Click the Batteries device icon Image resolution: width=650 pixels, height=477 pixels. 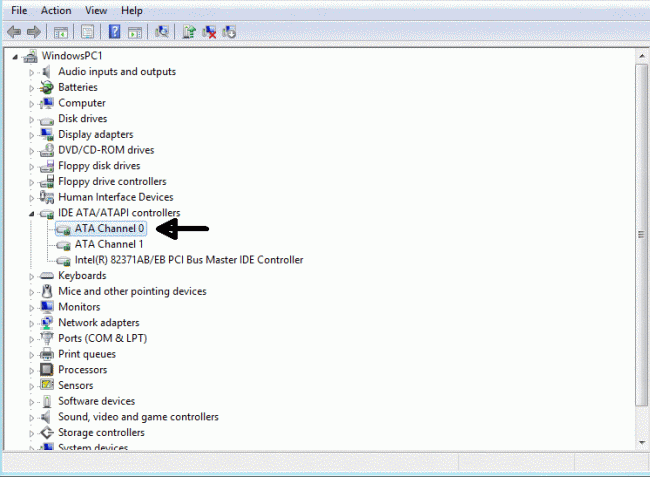[46, 87]
